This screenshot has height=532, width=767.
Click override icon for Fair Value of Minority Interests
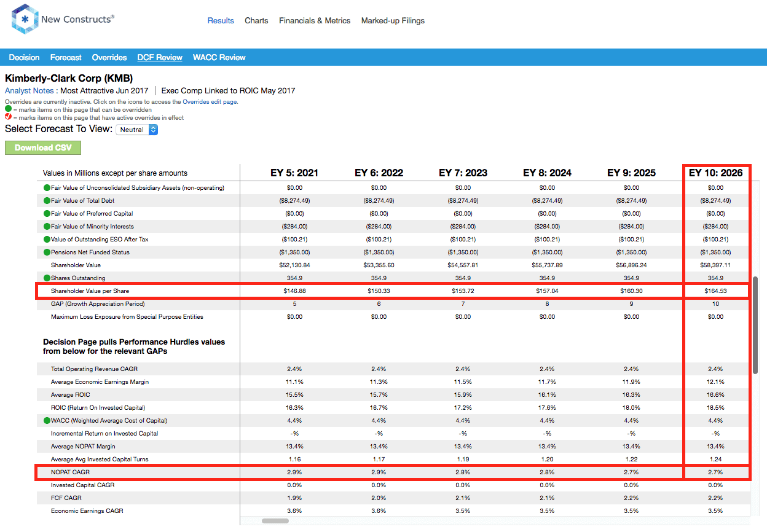tap(47, 227)
